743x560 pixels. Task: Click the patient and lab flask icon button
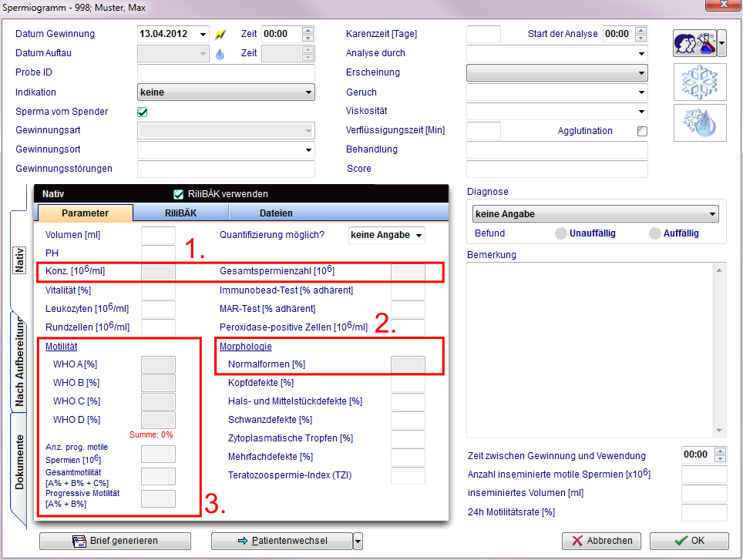(695, 43)
